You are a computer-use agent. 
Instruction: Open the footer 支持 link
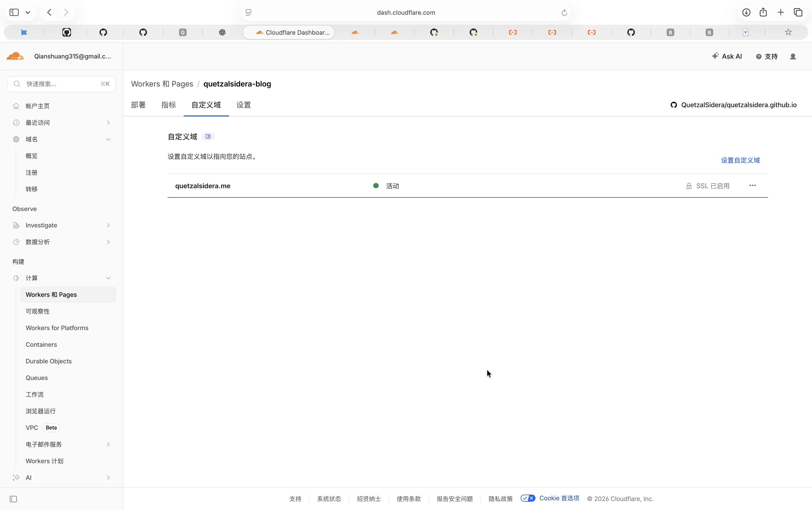tap(295, 499)
